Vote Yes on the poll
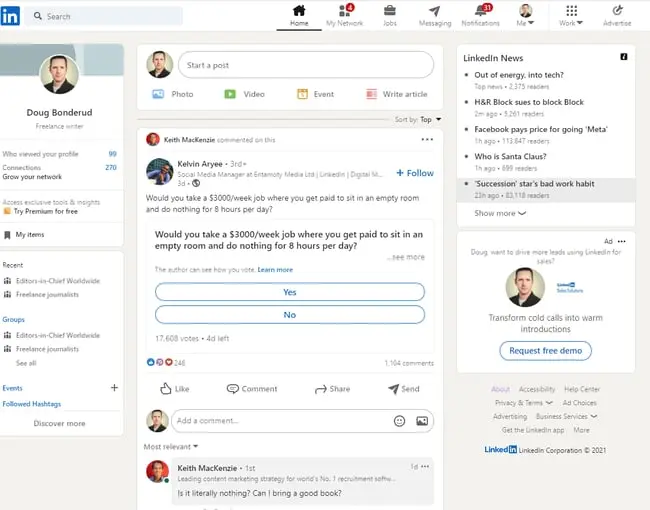Viewport: 650px width, 510px height. [x=290, y=292]
